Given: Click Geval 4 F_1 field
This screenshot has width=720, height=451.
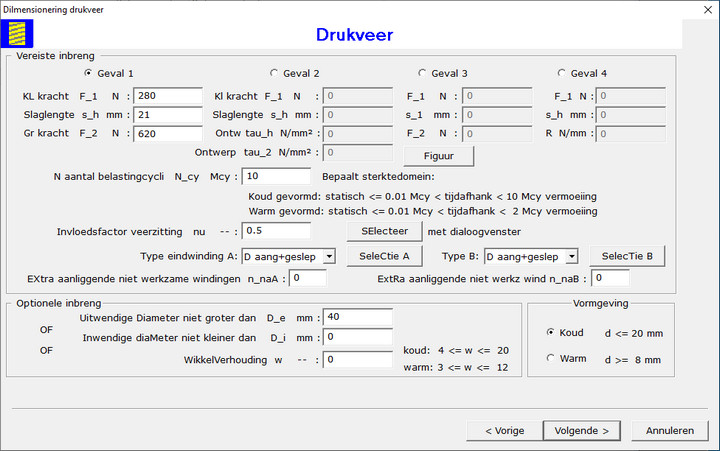Looking at the screenshot, I should tap(631, 96).
